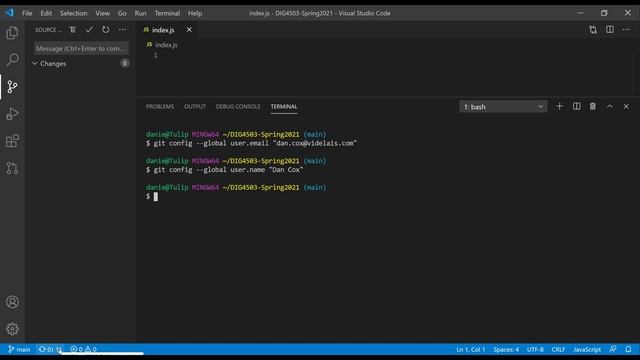Close the index.js editor tab
Viewport: 640px width, 360px height.
(x=189, y=30)
